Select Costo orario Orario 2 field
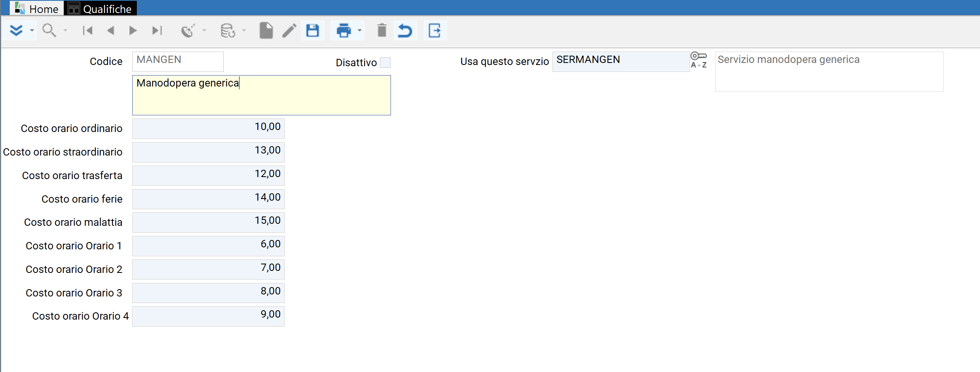 click(208, 269)
